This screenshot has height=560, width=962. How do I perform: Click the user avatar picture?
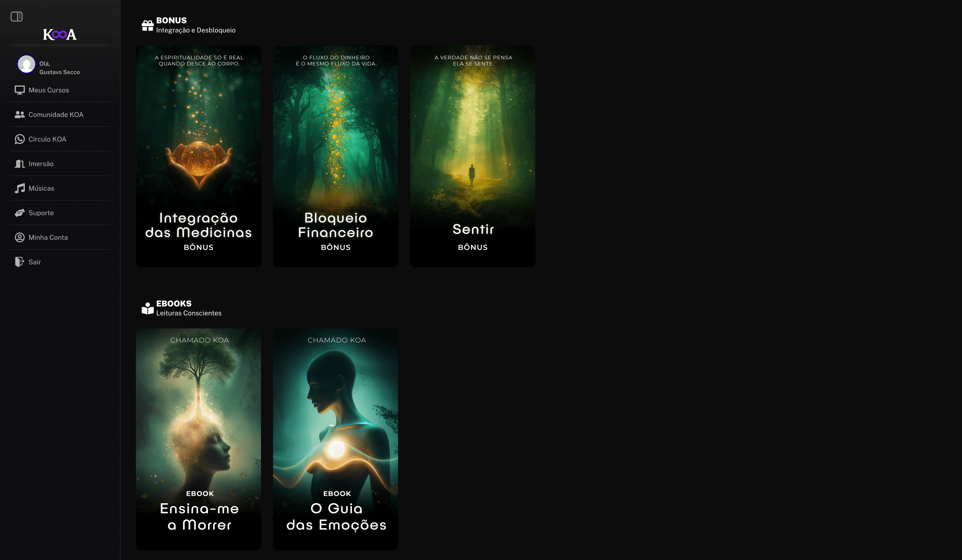tap(26, 64)
